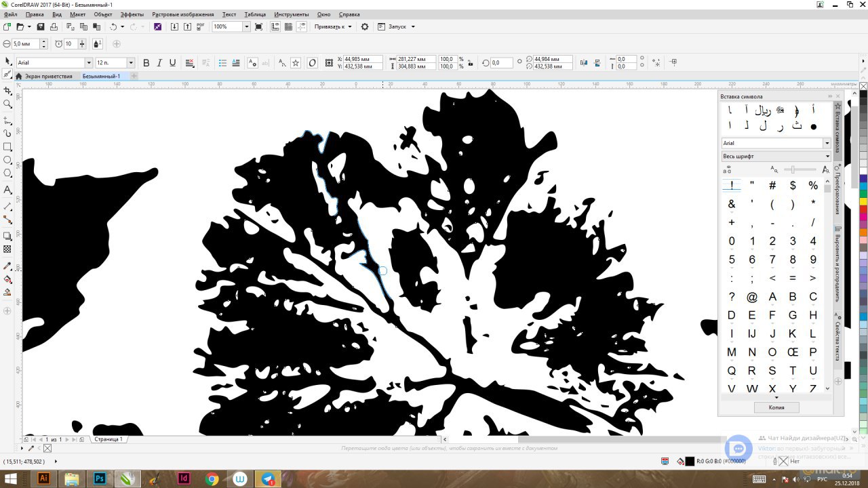This screenshot has height=488, width=868.
Task: Insert the @ character glyph
Action: point(752,297)
